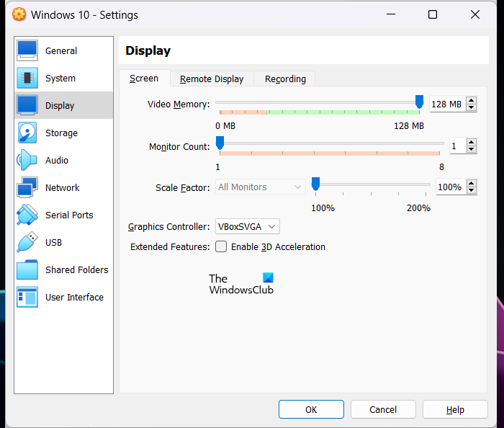The image size is (504, 428).
Task: Expand the Graphics Controller dropdown
Action: [247, 226]
